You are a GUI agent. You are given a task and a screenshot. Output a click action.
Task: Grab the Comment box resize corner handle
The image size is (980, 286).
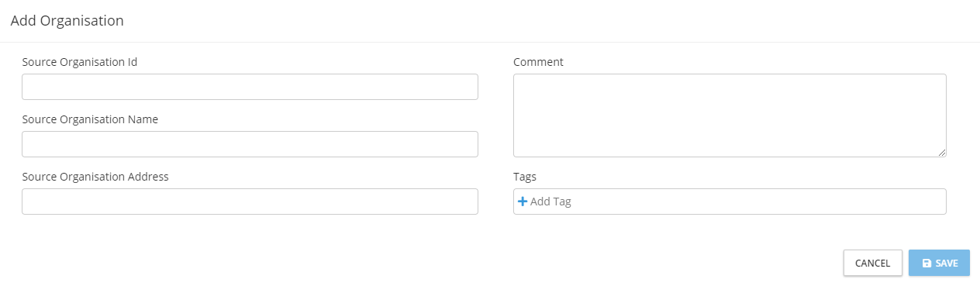point(942,153)
